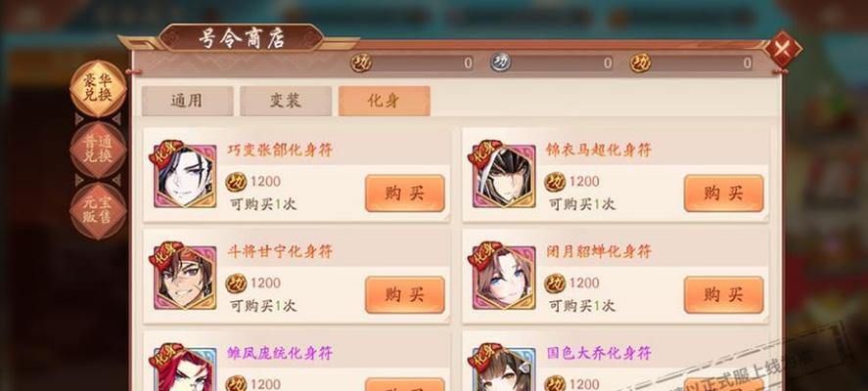
Task: Select the 化身 tab
Action: [385, 101]
